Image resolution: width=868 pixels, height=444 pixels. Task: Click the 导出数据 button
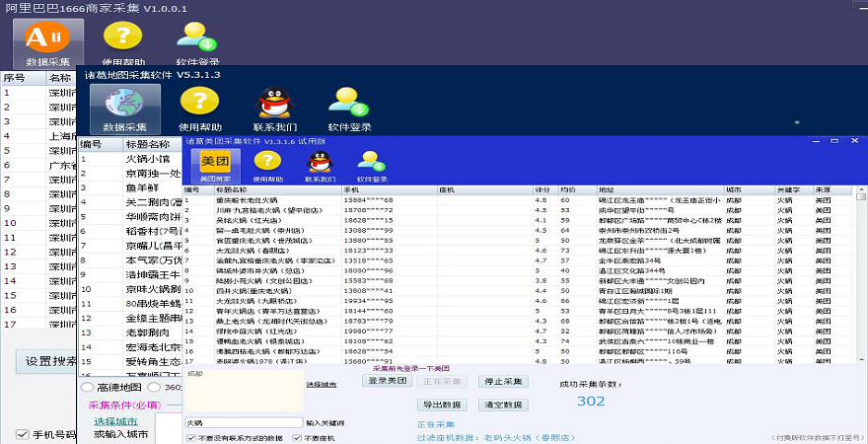coord(442,405)
